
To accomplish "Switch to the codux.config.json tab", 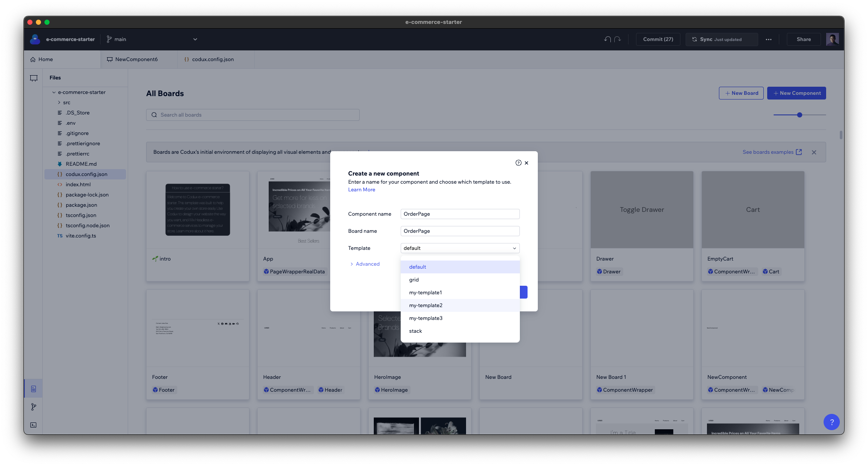I will [212, 59].
